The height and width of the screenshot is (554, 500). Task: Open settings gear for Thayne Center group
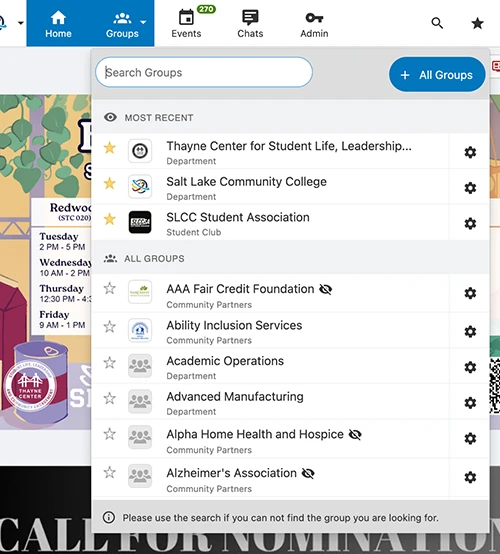pos(470,152)
